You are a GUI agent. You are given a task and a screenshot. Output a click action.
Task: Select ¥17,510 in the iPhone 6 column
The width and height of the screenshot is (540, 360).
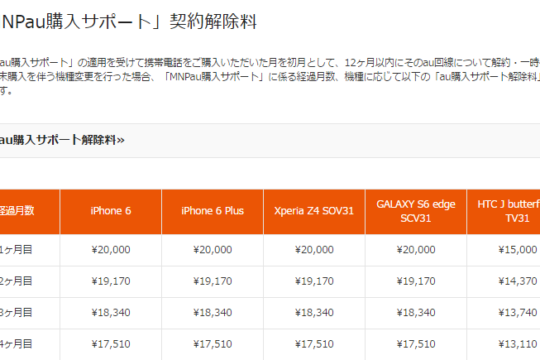point(111,344)
